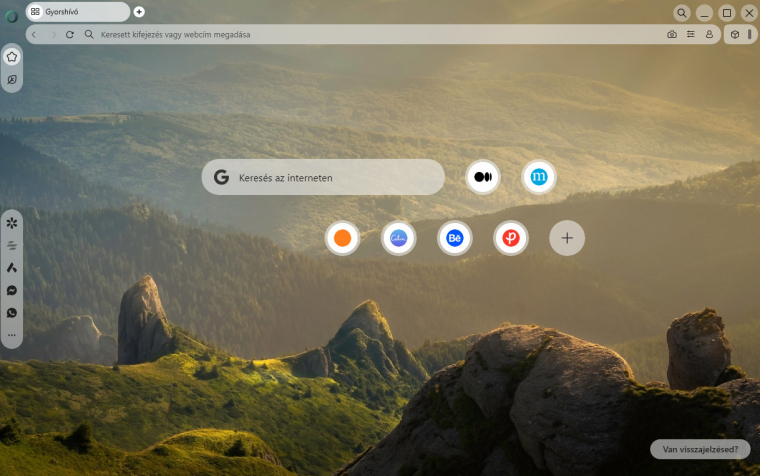760x476 pixels.
Task: Click 'Van visszajelzésed?' feedback button
Action: click(x=700, y=449)
